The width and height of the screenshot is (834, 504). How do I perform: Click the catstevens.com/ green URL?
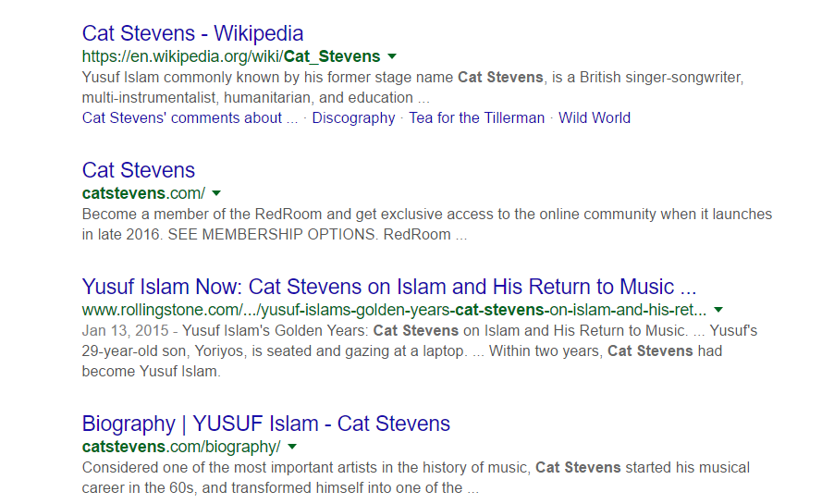[143, 193]
